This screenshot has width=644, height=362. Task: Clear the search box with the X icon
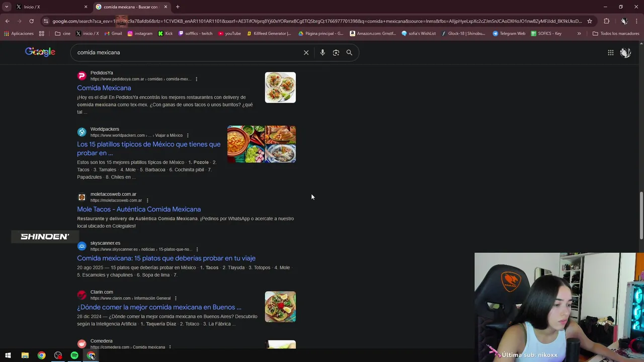click(306, 52)
